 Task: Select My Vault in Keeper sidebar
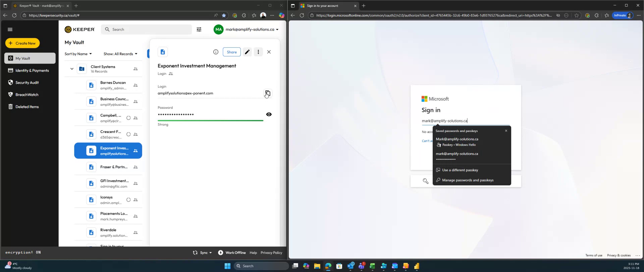point(30,58)
